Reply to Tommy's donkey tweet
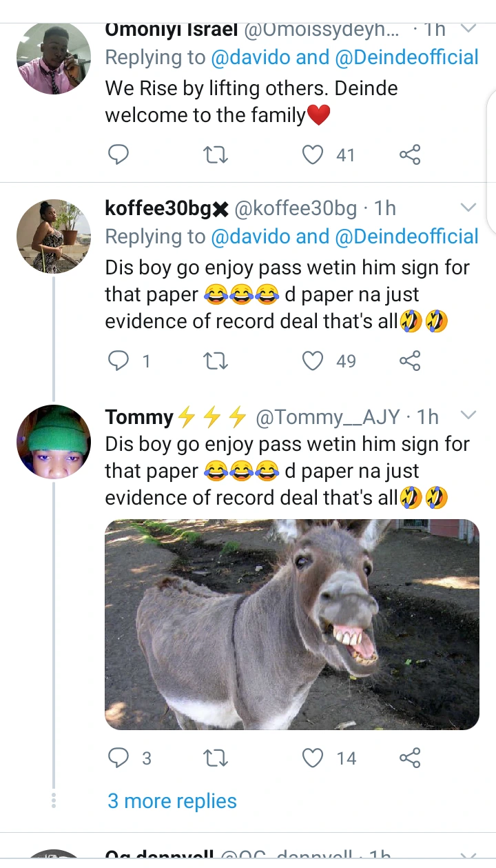This screenshot has width=496, height=868. pyautogui.click(x=119, y=758)
